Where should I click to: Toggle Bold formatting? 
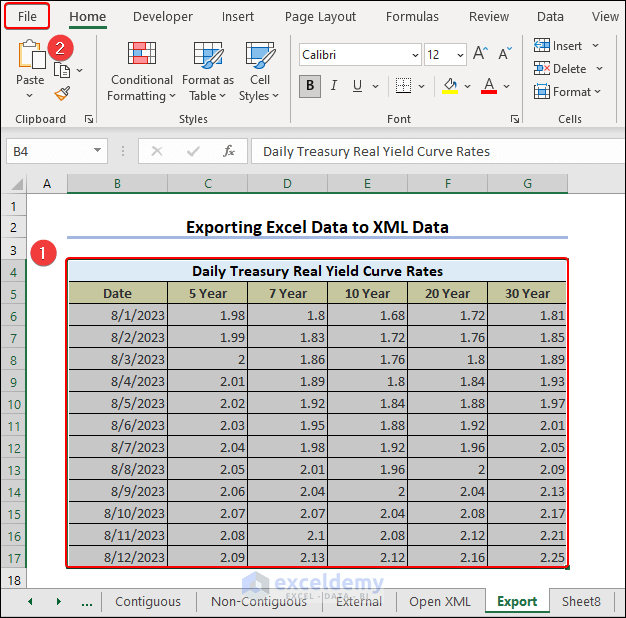coord(310,86)
